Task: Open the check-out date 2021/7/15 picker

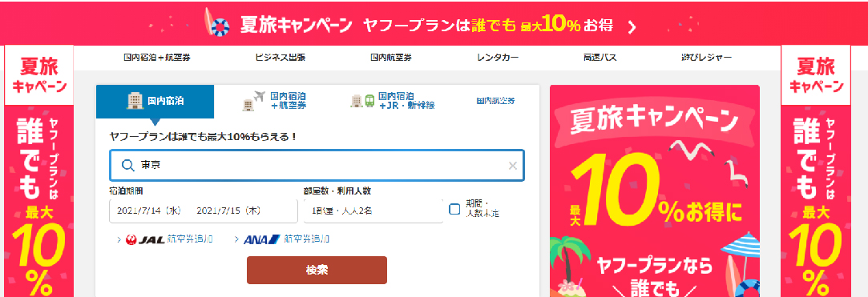Action: (x=228, y=211)
